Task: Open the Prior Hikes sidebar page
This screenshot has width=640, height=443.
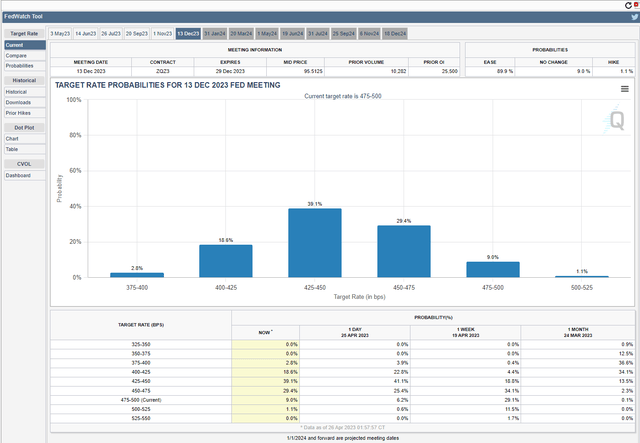Action: (x=18, y=112)
